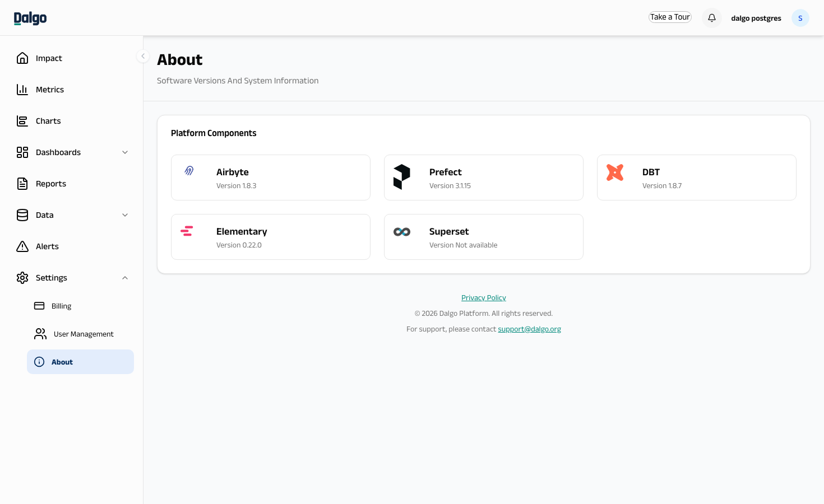Click the Elementary logo icon
This screenshot has height=504, width=824.
click(187, 231)
